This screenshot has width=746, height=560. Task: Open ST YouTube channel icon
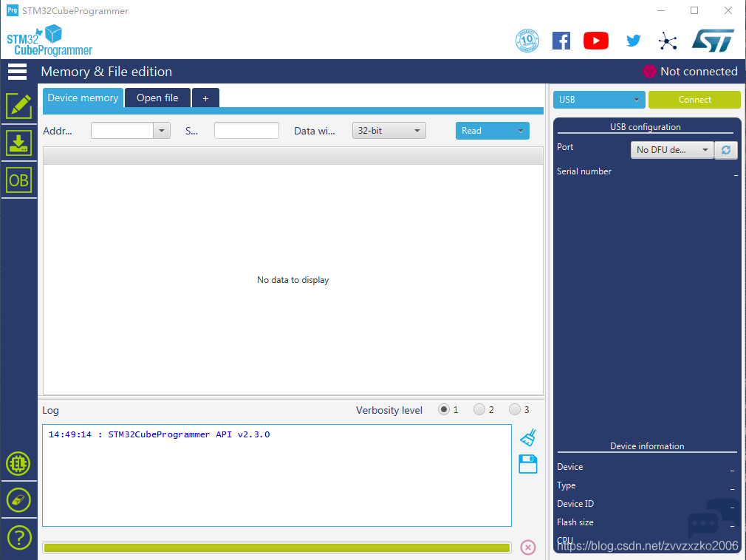(x=595, y=41)
